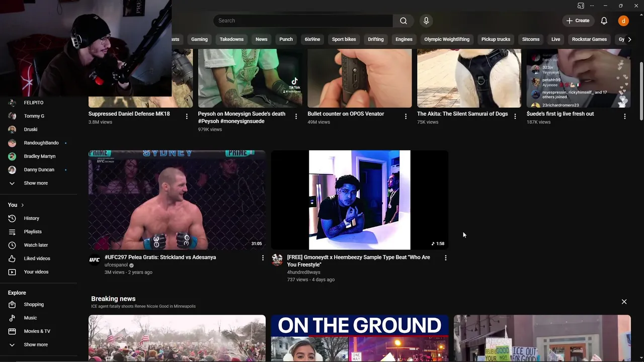The image size is (644, 362).
Task: Open the Akita dog video thumbnail
Action: 469,78
